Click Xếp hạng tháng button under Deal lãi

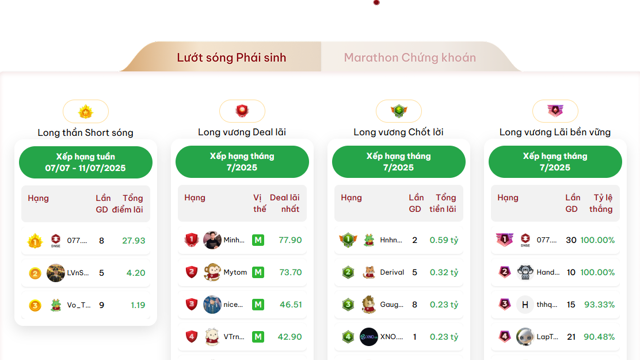[x=242, y=162]
